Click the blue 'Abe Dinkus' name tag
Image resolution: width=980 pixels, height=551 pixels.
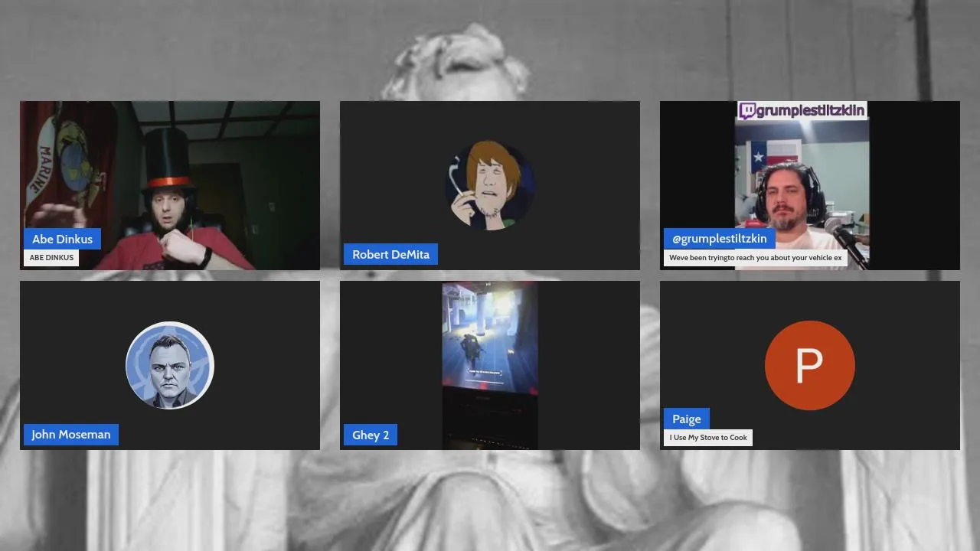click(63, 239)
